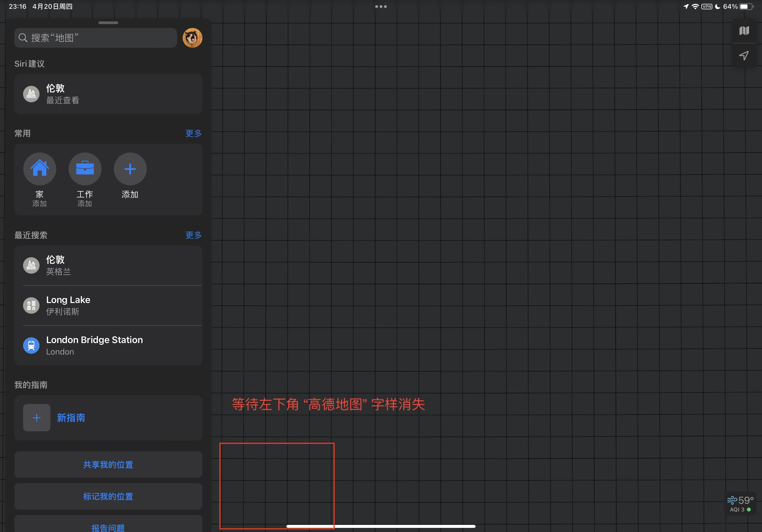Screen dimensions: 762x532
Task: Tap the plus Add favorite icon
Action: 130,169
